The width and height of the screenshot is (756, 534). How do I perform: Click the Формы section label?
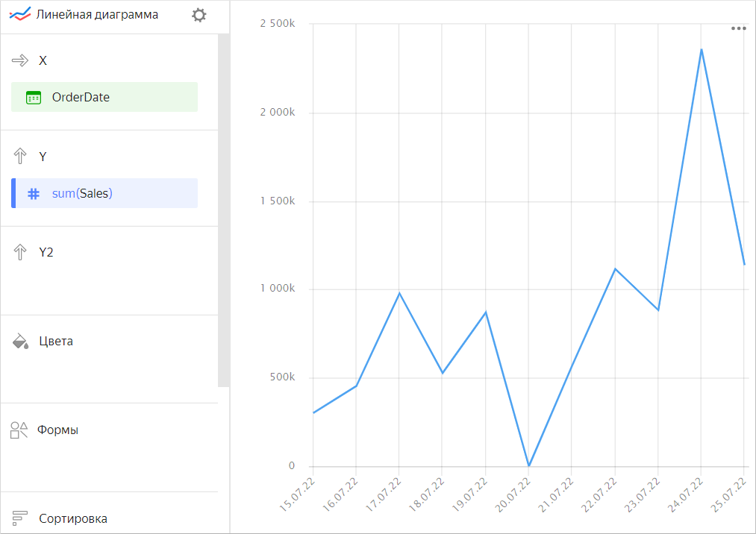[58, 430]
